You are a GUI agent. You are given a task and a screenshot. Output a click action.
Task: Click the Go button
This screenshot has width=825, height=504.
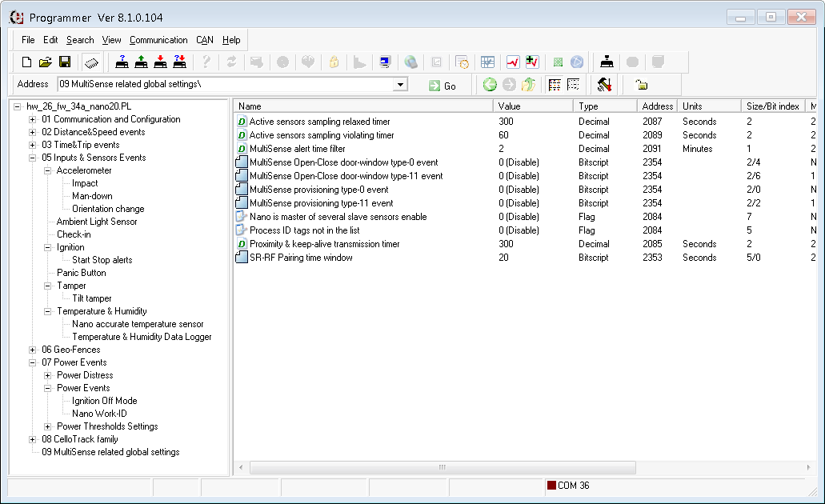click(443, 86)
